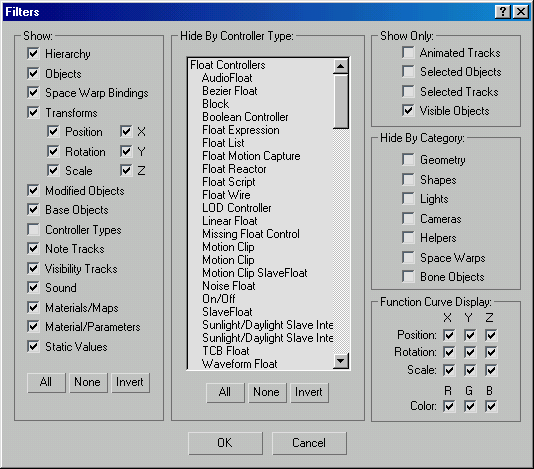This screenshot has width=534, height=469.
Task: Hide the Geometry category
Action: pyautogui.click(x=408, y=159)
